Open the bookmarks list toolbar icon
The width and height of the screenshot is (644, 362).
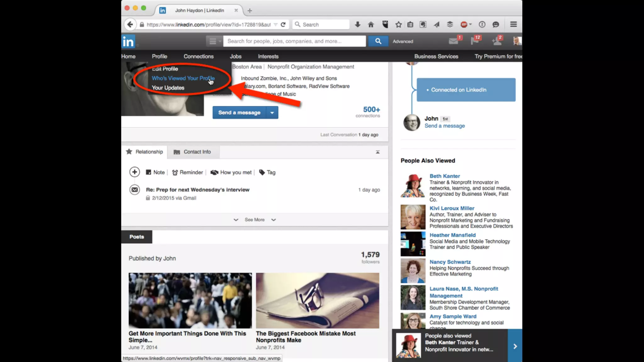coord(410,25)
